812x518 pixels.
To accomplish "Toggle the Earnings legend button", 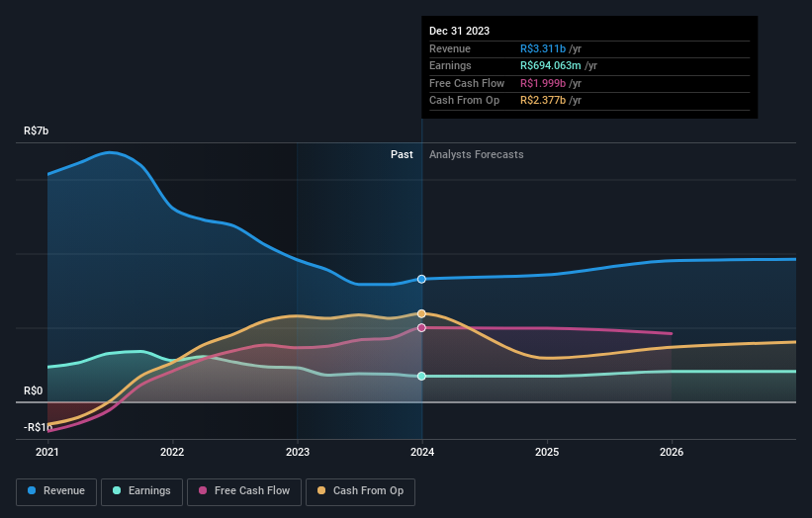I will tap(141, 491).
